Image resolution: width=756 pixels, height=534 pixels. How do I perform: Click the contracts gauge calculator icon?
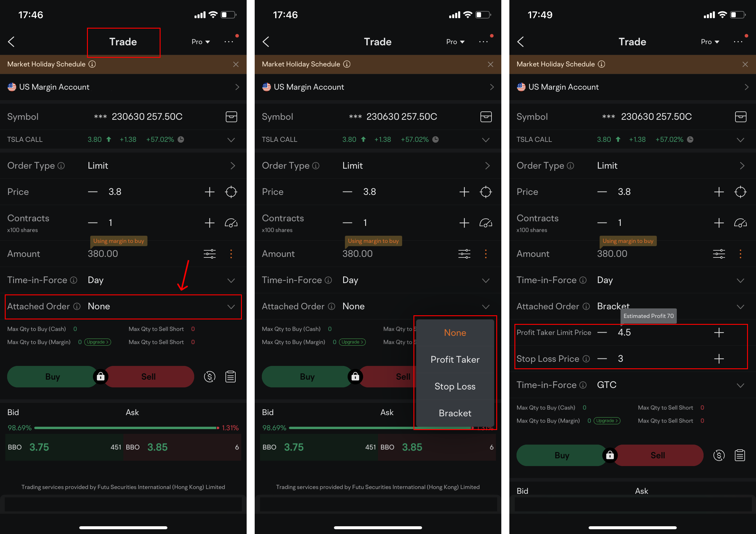click(x=231, y=223)
